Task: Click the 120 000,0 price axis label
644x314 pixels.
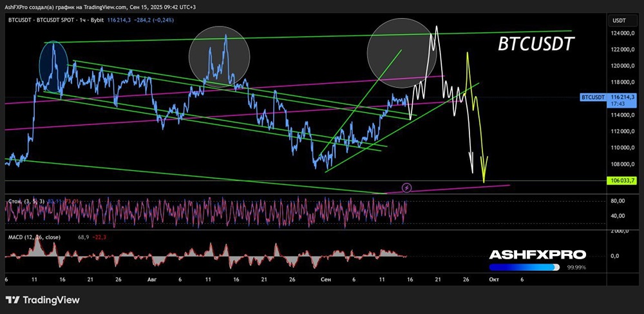Action: pos(622,66)
